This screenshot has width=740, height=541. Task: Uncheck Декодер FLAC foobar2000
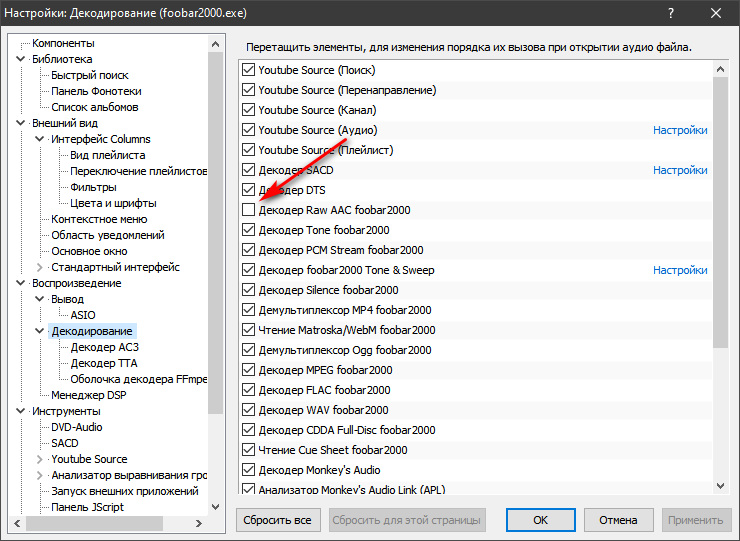click(x=248, y=390)
